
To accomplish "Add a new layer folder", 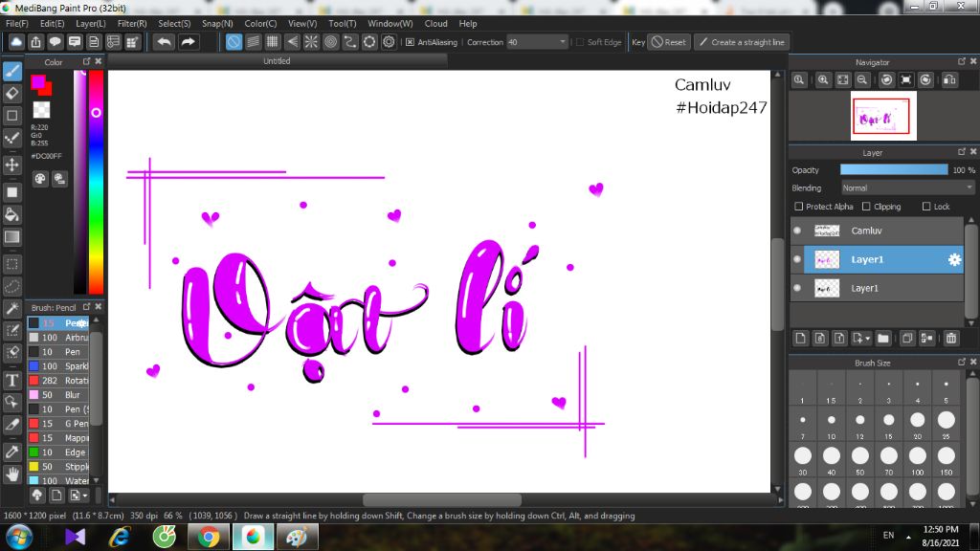I will tap(883, 338).
